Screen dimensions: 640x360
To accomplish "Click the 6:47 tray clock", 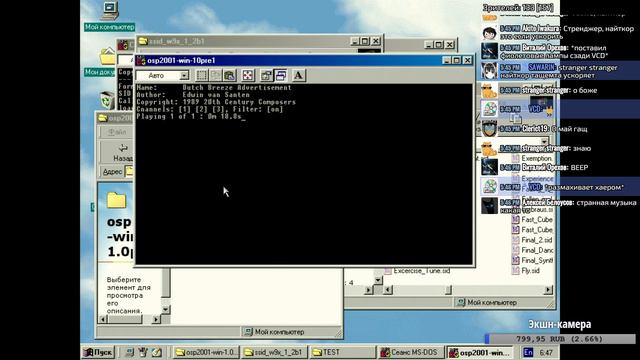I will click(x=546, y=353).
